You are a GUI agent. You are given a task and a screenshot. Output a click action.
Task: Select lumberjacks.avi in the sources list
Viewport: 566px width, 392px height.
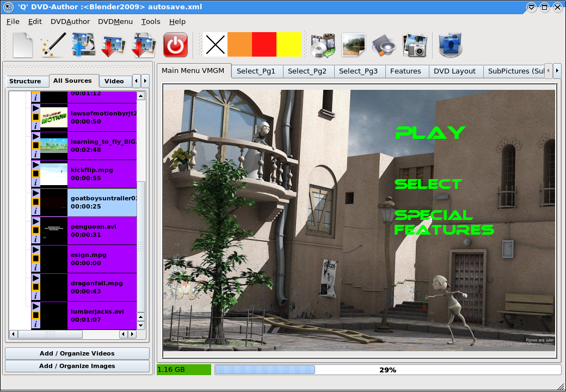pyautogui.click(x=97, y=312)
